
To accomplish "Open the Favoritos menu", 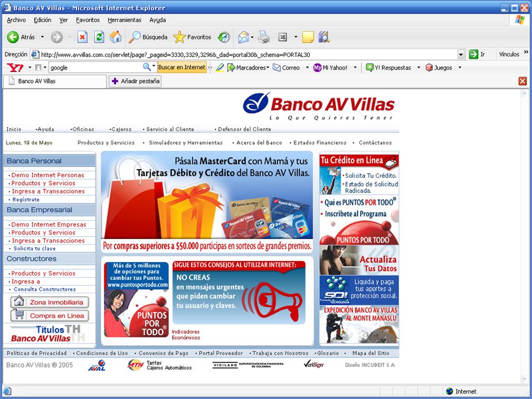I will [x=88, y=20].
